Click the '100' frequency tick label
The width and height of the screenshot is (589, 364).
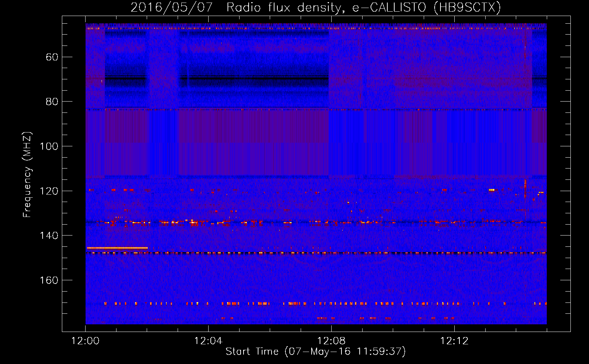[x=49, y=146]
